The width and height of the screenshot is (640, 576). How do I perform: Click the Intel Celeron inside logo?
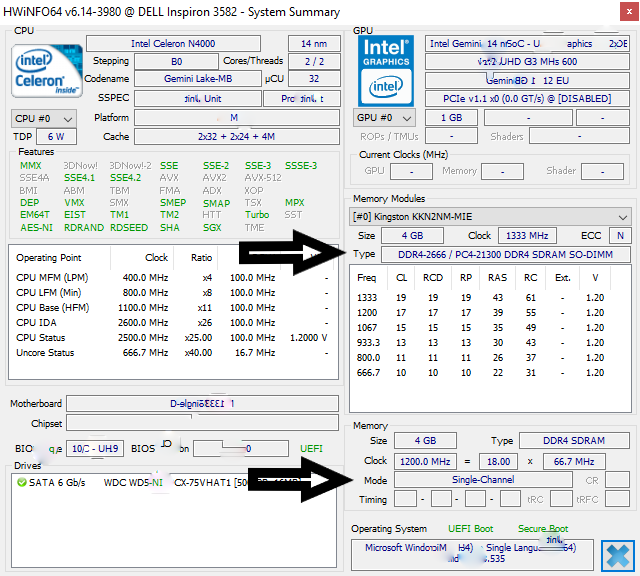click(47, 71)
